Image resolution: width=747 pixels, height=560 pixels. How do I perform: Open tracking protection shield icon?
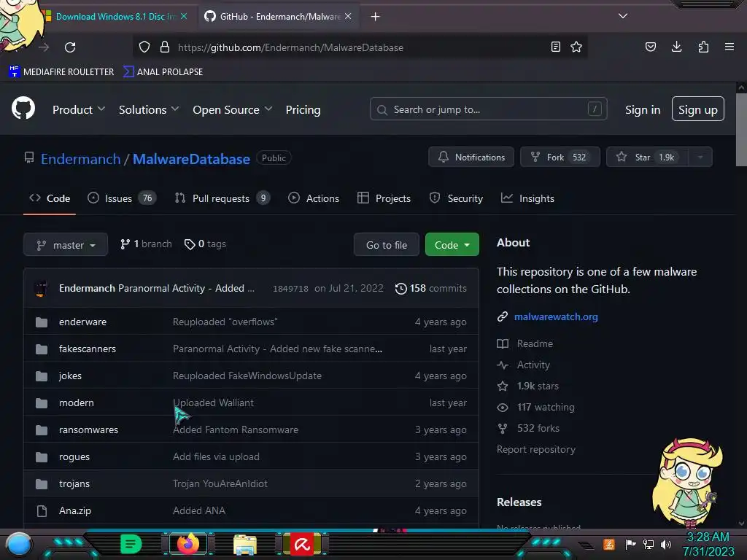[x=144, y=47]
